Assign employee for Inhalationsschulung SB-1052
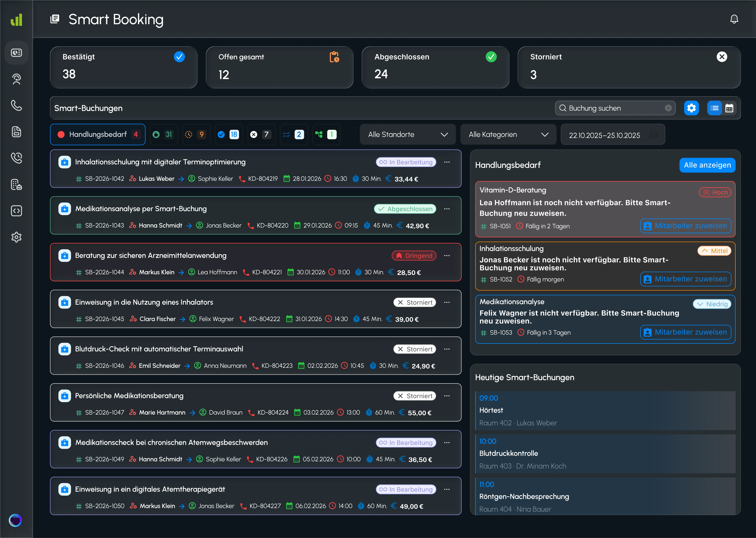Viewport: 756px width, 538px height. pyautogui.click(x=686, y=279)
